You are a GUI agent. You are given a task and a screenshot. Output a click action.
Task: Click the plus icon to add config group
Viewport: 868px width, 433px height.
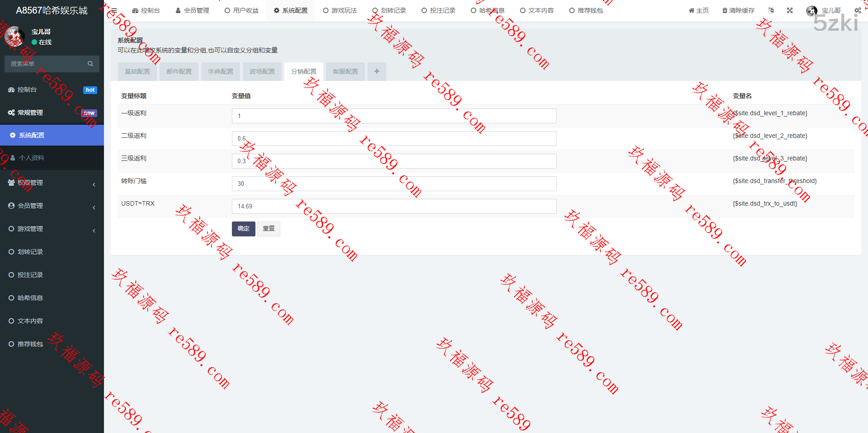tap(377, 71)
